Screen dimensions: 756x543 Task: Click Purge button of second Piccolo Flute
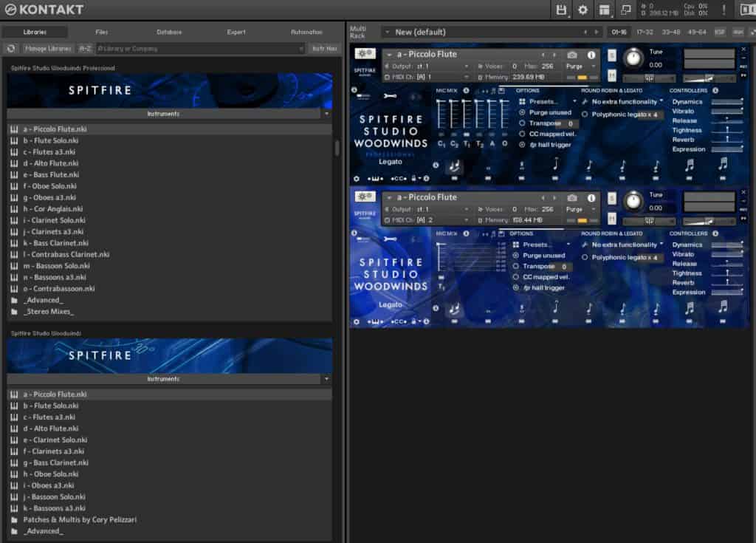[574, 209]
